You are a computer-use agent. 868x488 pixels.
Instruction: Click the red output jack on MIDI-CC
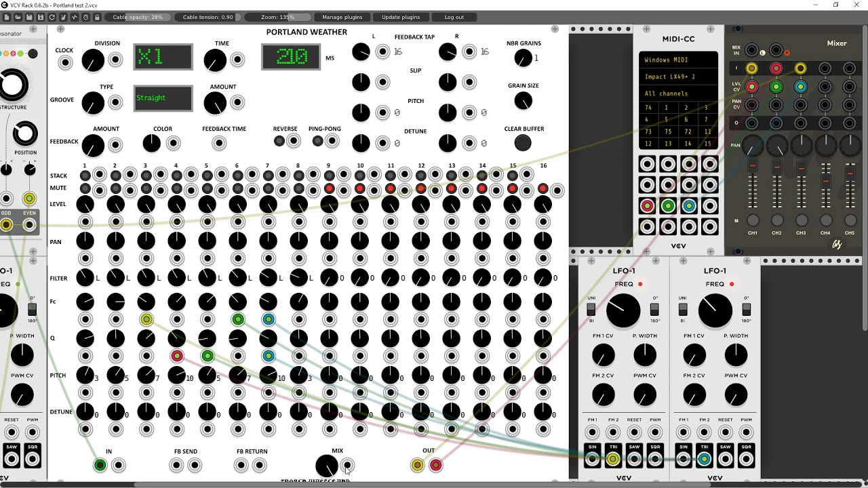coord(647,206)
